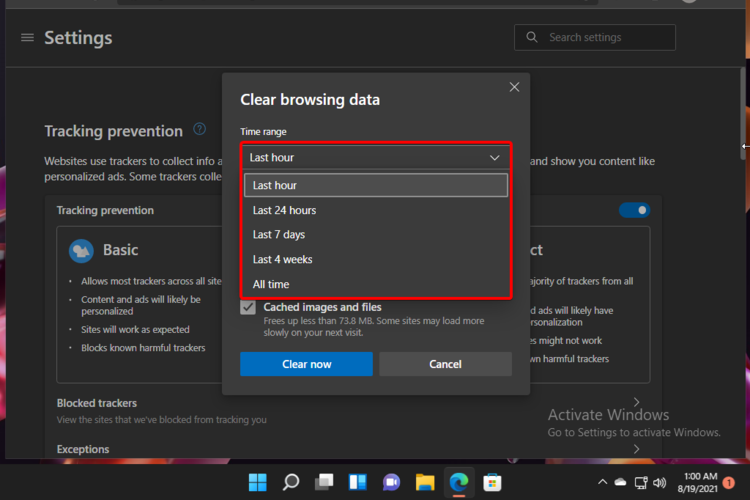Open taskbar Search
Image resolution: width=750 pixels, height=500 pixels.
tap(291, 482)
